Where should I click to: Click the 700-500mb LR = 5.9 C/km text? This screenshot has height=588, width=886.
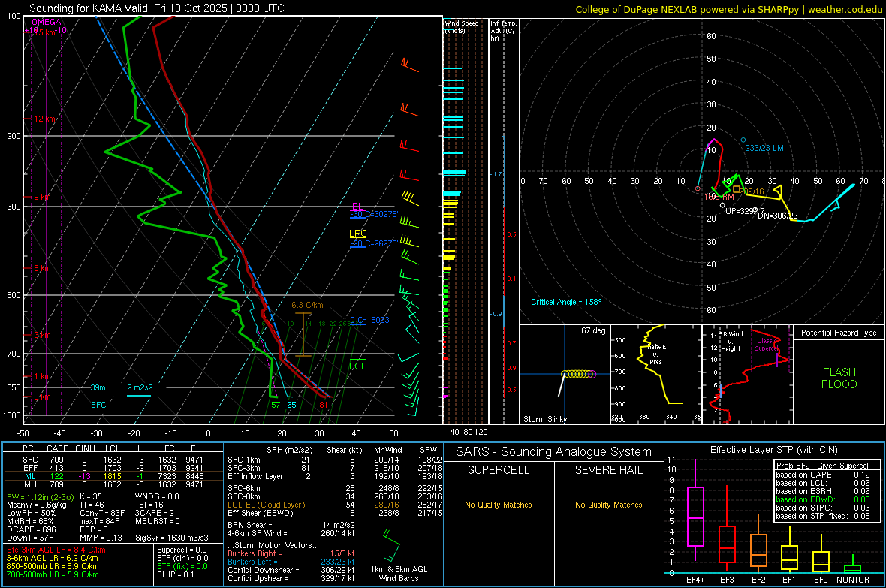coord(53,574)
